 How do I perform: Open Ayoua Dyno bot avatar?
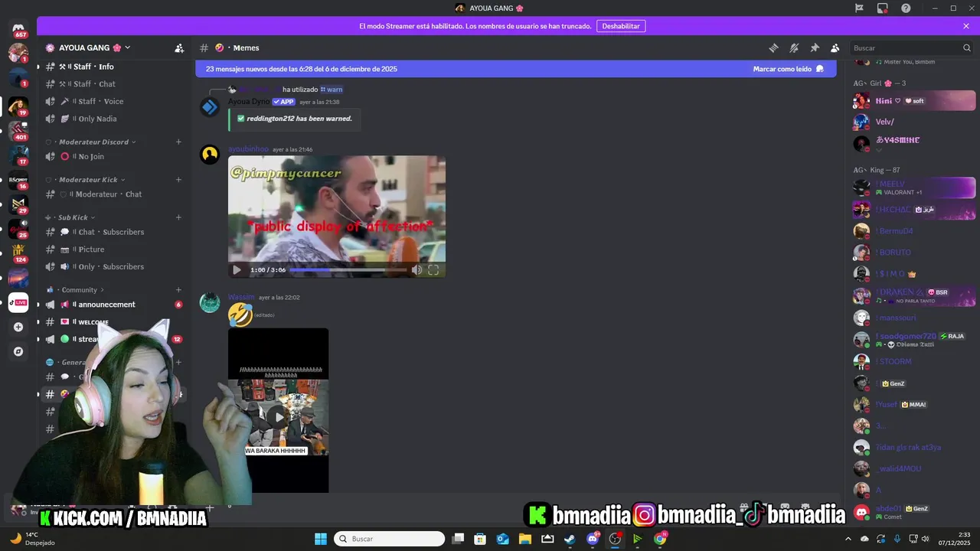[210, 107]
